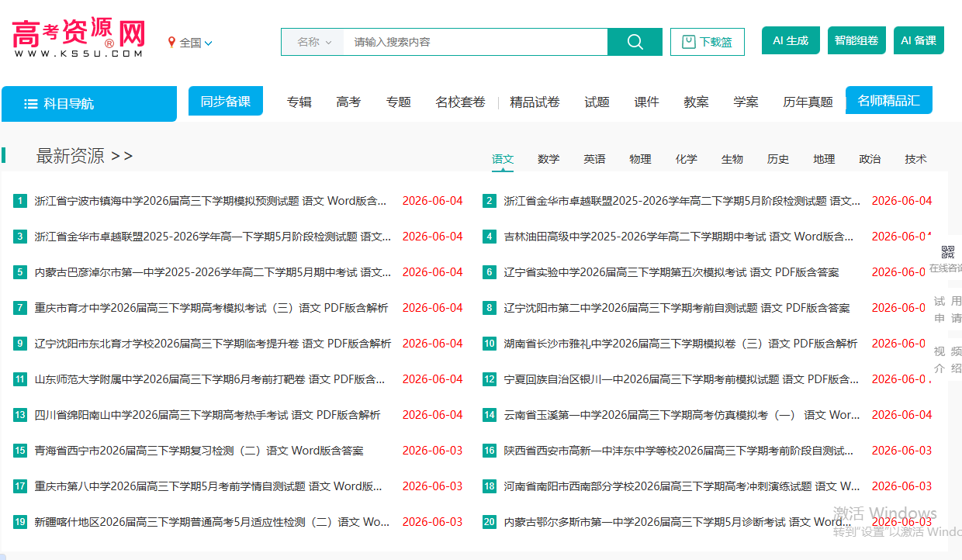Open the 下载篮 download basket
The height and width of the screenshot is (560, 962).
[708, 42]
